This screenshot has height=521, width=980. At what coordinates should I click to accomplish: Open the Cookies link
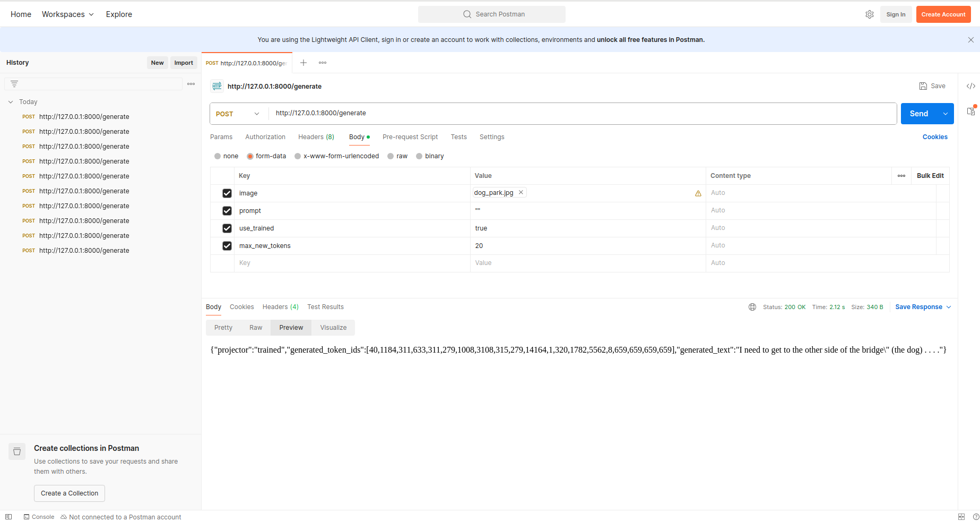pyautogui.click(x=935, y=137)
